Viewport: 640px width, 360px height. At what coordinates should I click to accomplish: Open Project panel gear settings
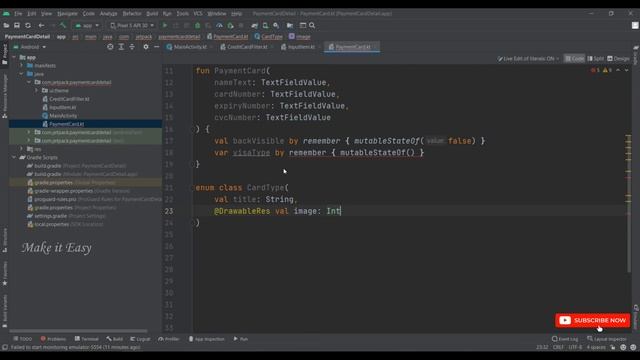pos(146,47)
